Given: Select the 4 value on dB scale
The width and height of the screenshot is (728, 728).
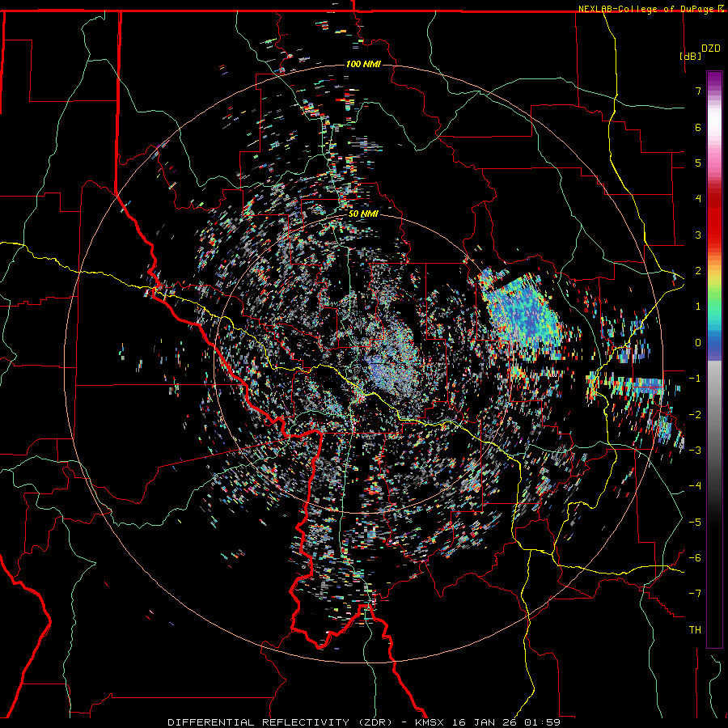Looking at the screenshot, I should pyautogui.click(x=698, y=199).
